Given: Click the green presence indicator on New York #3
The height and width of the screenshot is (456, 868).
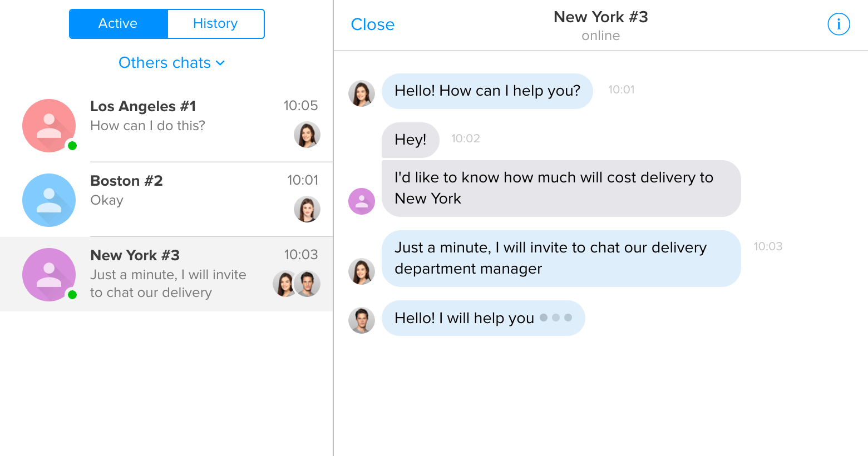Looking at the screenshot, I should pyautogui.click(x=72, y=295).
